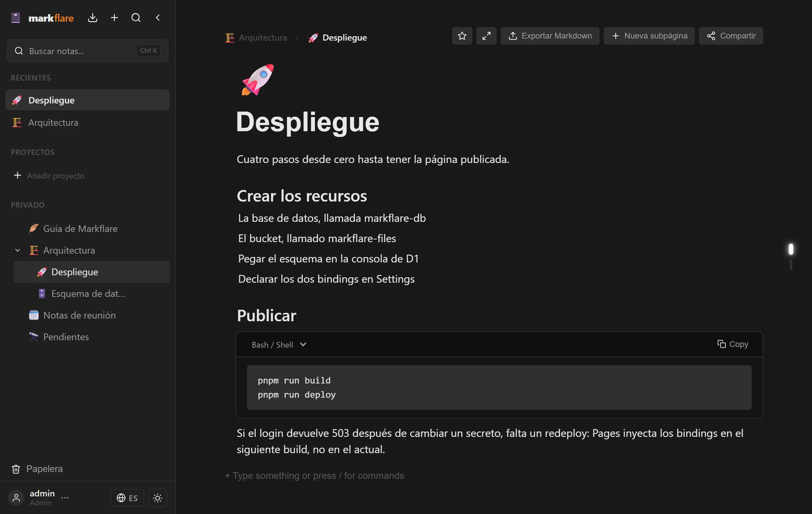Change language with the ES globe button
Screen dimensions: 812x514
(x=127, y=498)
